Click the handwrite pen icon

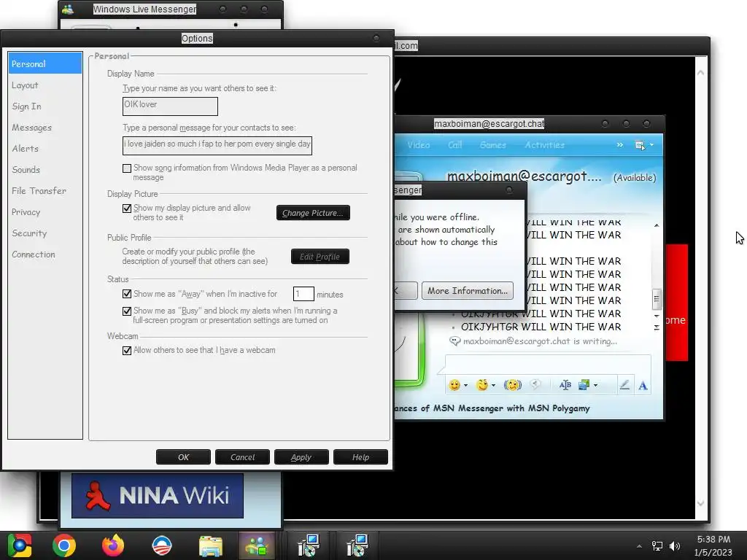click(624, 385)
